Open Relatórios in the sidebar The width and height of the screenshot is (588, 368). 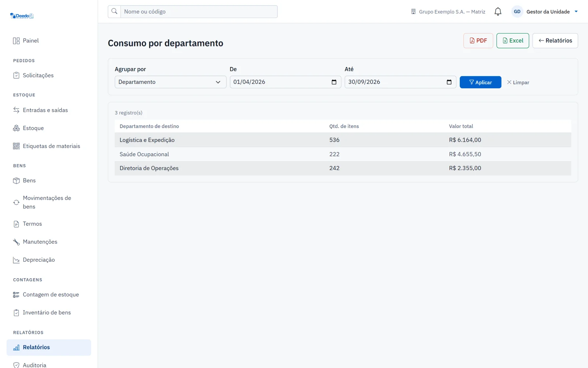pyautogui.click(x=49, y=347)
